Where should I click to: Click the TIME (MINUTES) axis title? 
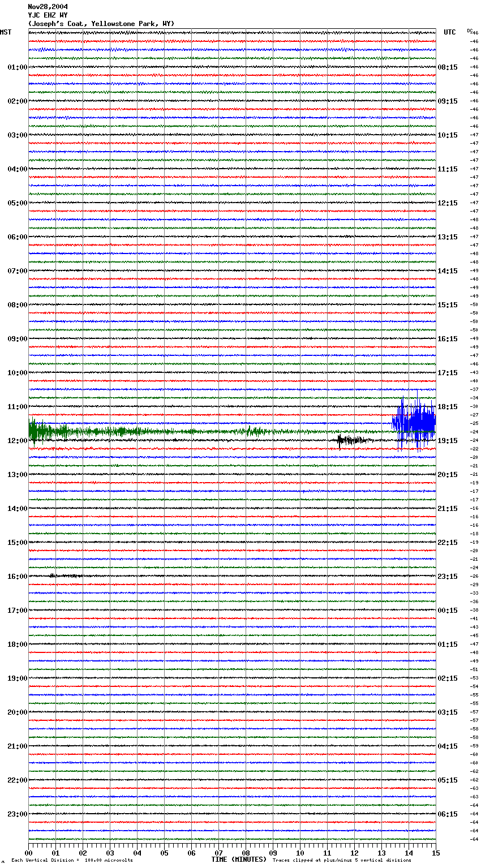coord(239,860)
